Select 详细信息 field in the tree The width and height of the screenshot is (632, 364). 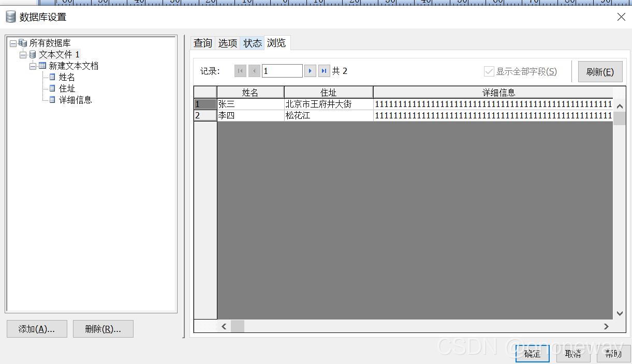[75, 100]
